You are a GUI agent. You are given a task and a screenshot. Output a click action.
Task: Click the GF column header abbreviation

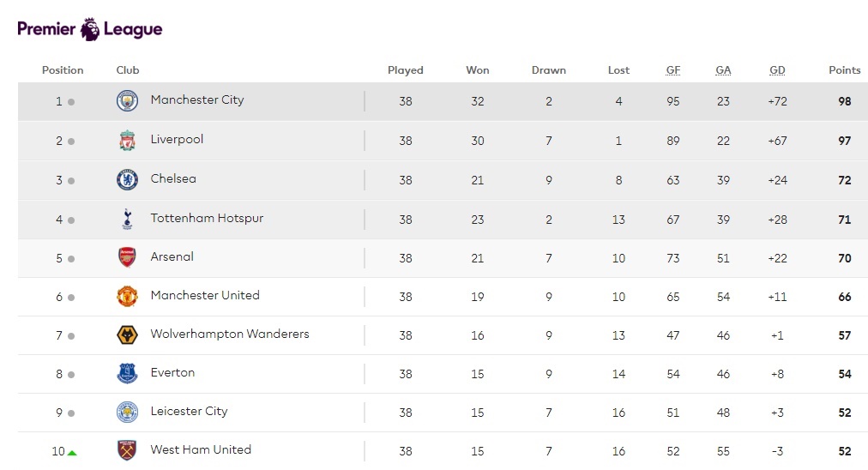pyautogui.click(x=673, y=70)
